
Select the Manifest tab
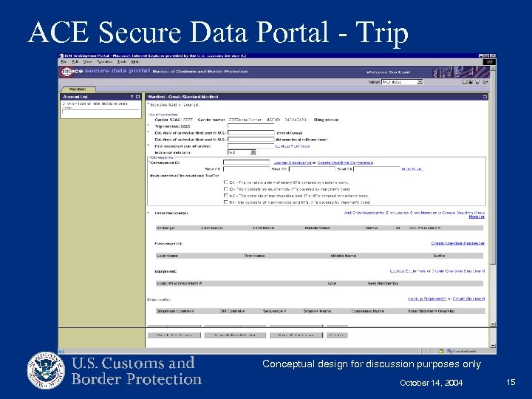coord(78,89)
